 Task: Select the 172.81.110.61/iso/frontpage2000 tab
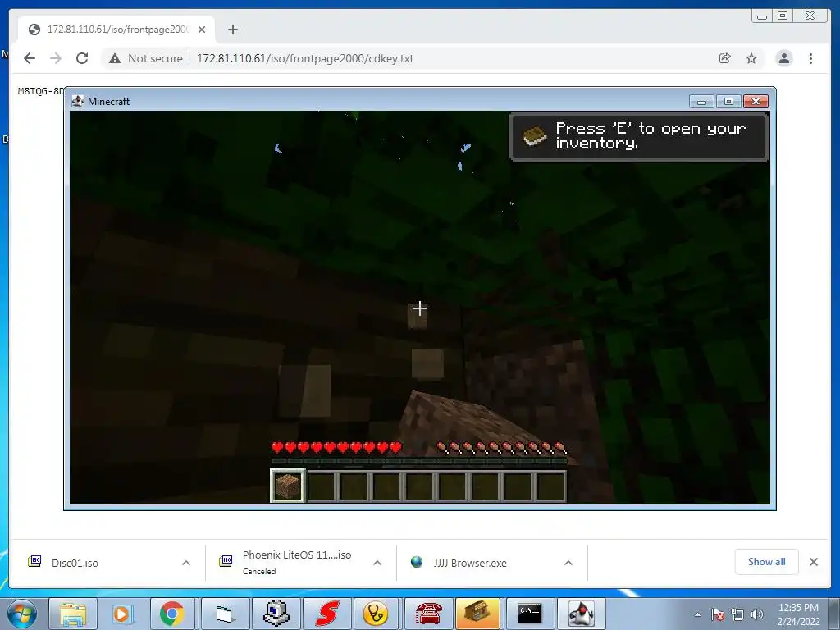pos(116,30)
